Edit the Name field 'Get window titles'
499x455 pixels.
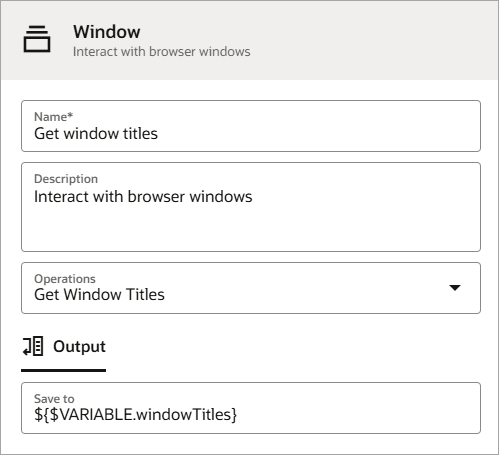coord(251,126)
